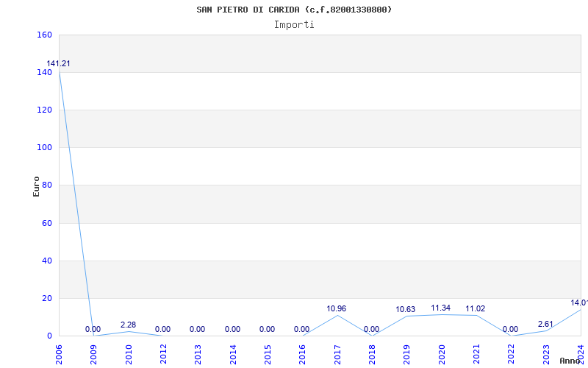Click the 10.96 data label for 2017
The width and height of the screenshot is (588, 368).
[337, 308]
